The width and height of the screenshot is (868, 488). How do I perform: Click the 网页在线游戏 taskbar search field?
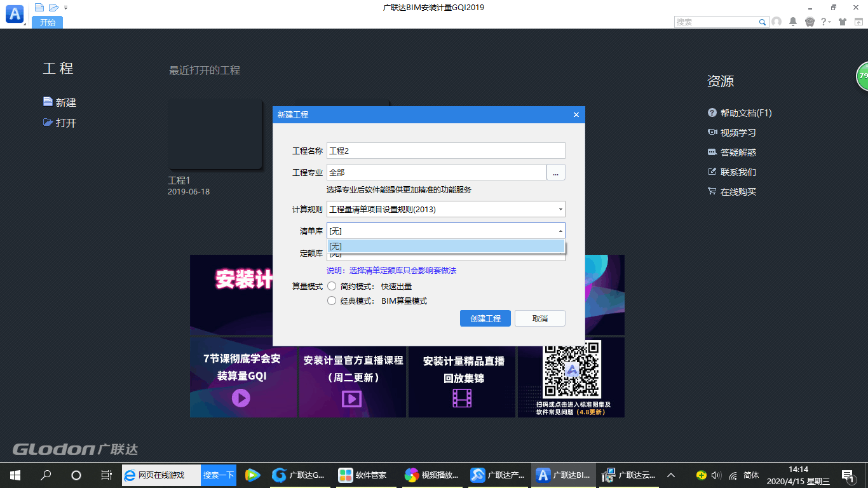coord(161,475)
